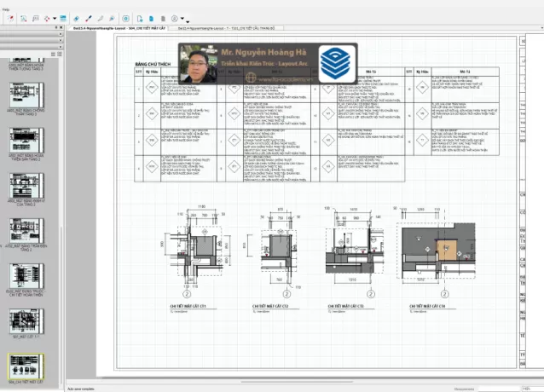Click the grey document icon

(163, 19)
